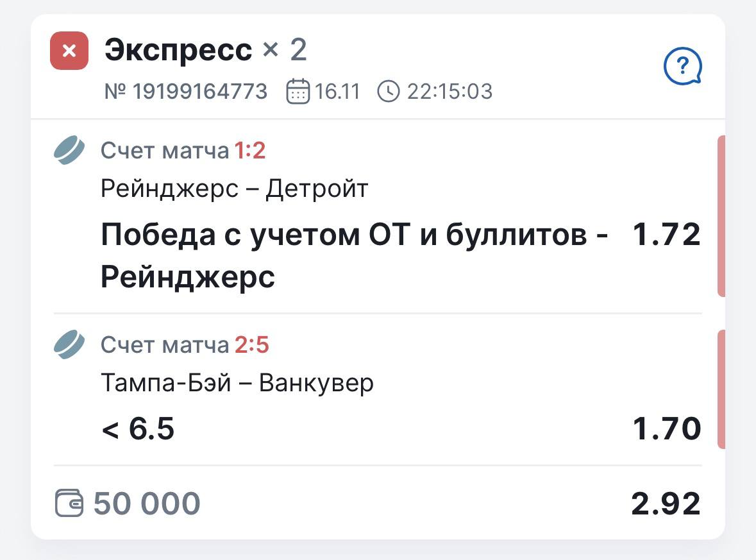The height and width of the screenshot is (560, 756).
Task: Click the calendar icon beside 16.11
Action: click(298, 92)
